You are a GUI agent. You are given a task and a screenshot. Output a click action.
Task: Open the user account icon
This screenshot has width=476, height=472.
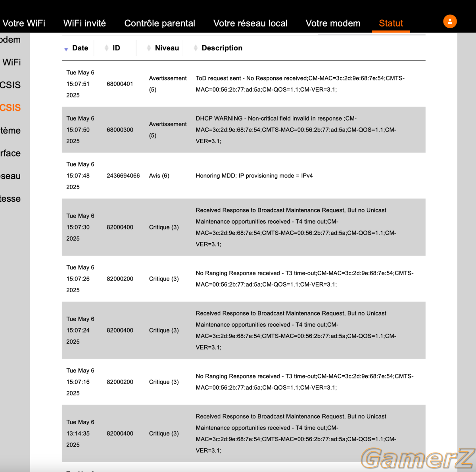pyautogui.click(x=450, y=21)
